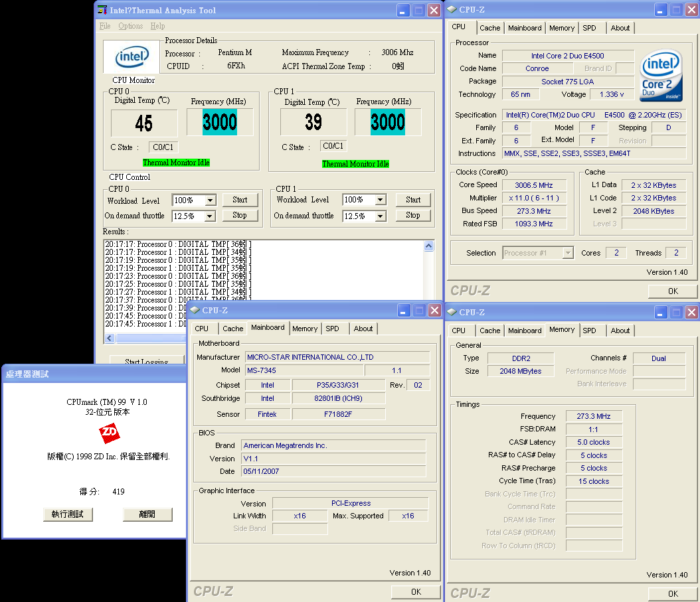Expand CPU 1 On demand throttle dropdown
The image size is (700, 602).
click(381, 216)
